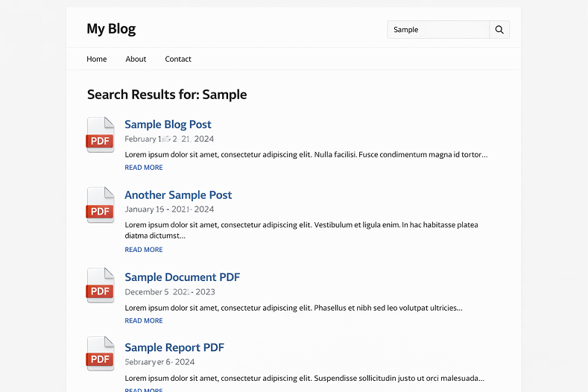
Task: Open the Contact page
Action: tap(178, 59)
